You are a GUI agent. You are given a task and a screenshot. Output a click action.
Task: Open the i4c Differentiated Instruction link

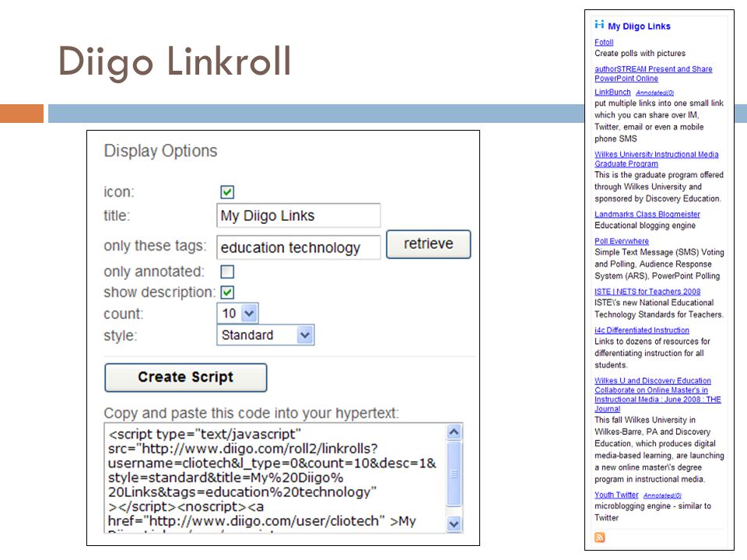click(642, 330)
